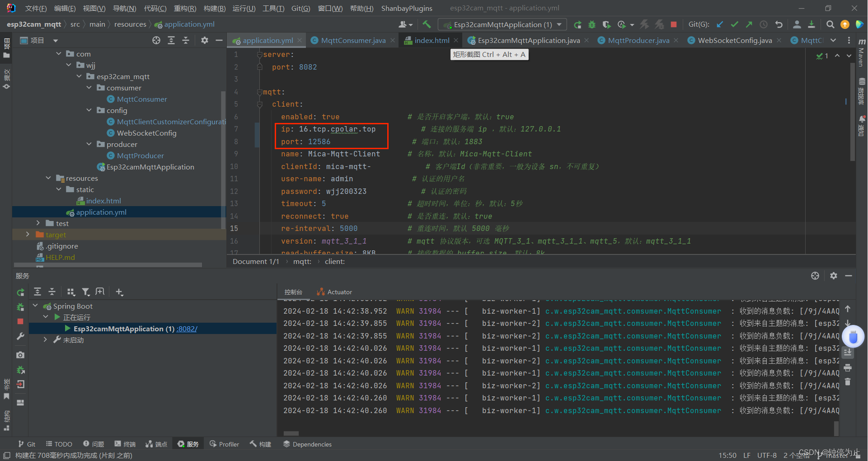Expand all in Project panel toolbar
868x461 pixels.
coord(171,40)
